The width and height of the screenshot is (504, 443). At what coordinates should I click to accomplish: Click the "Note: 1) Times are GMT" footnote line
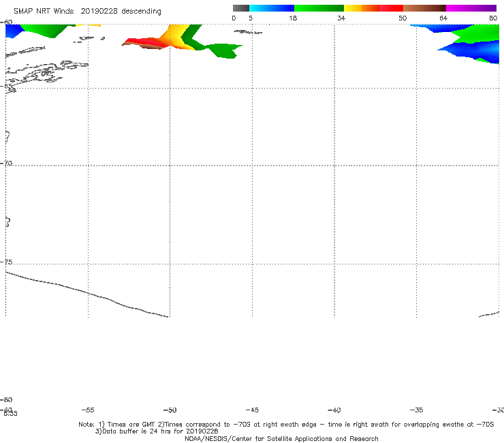click(x=286, y=425)
